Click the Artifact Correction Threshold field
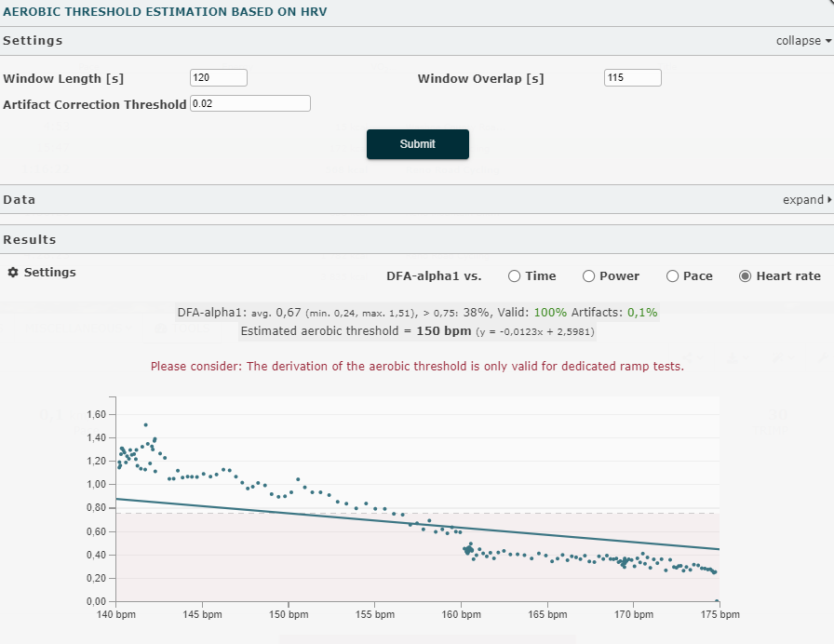 (250, 102)
